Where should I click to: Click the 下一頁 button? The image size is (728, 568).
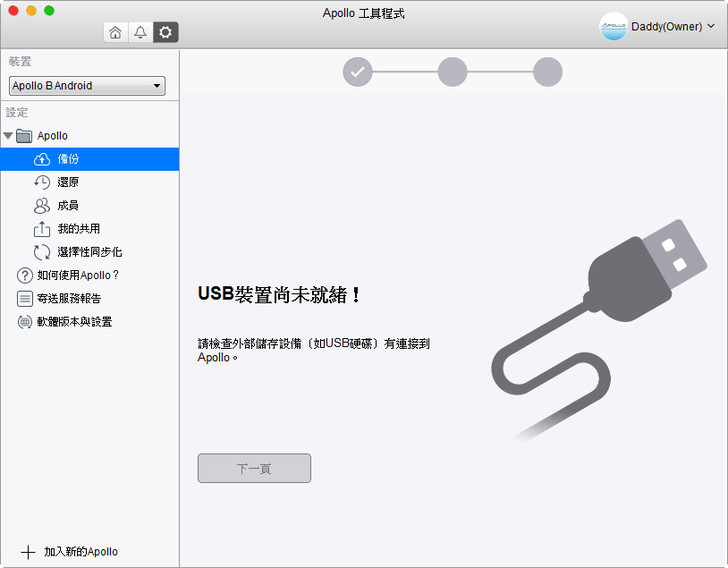click(254, 468)
